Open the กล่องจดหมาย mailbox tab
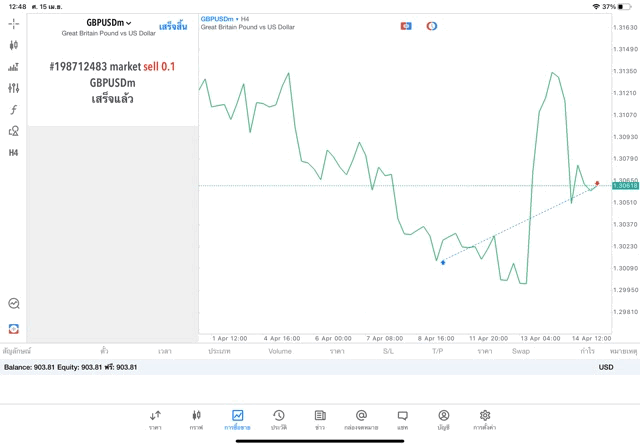 click(x=361, y=420)
